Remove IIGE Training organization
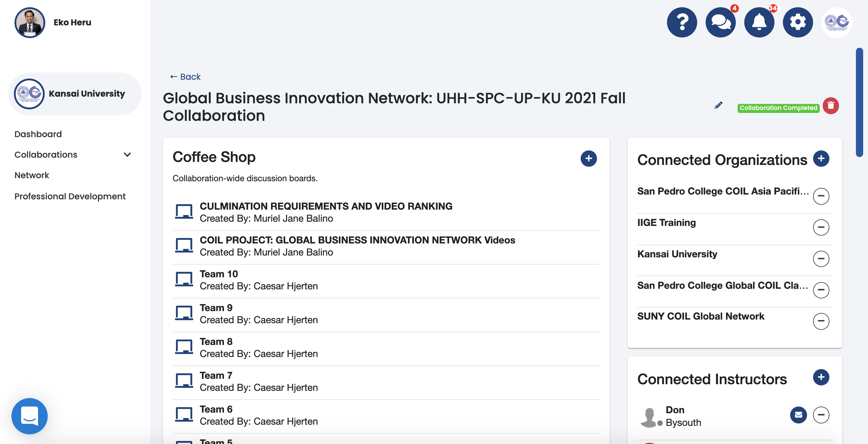 pos(821,227)
